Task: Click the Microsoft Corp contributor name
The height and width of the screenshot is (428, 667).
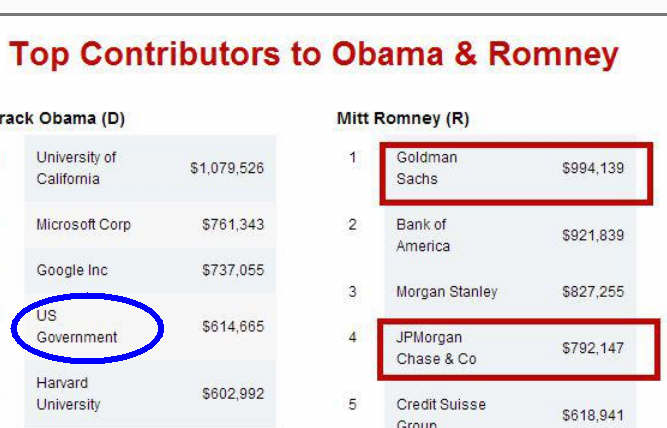Action: point(83,224)
